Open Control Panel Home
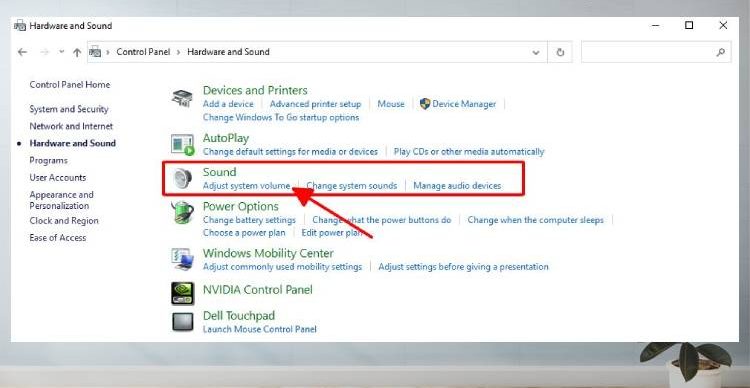This screenshot has height=388, width=750. [69, 85]
